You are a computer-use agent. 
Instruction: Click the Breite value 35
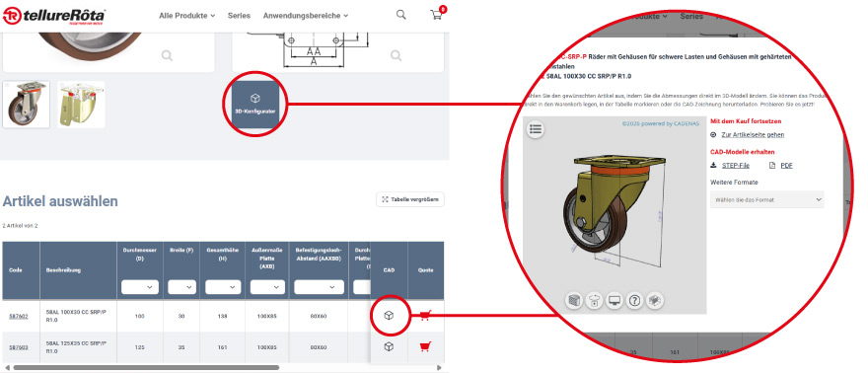coord(181,347)
